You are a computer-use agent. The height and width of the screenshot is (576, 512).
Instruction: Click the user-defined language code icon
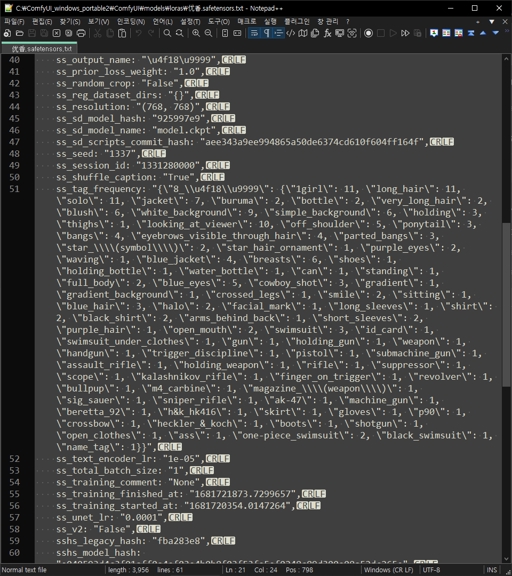pyautogui.click(x=291, y=33)
